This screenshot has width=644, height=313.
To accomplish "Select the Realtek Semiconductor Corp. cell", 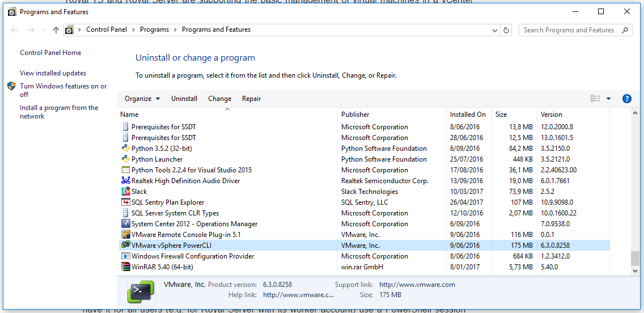I will [385, 180].
